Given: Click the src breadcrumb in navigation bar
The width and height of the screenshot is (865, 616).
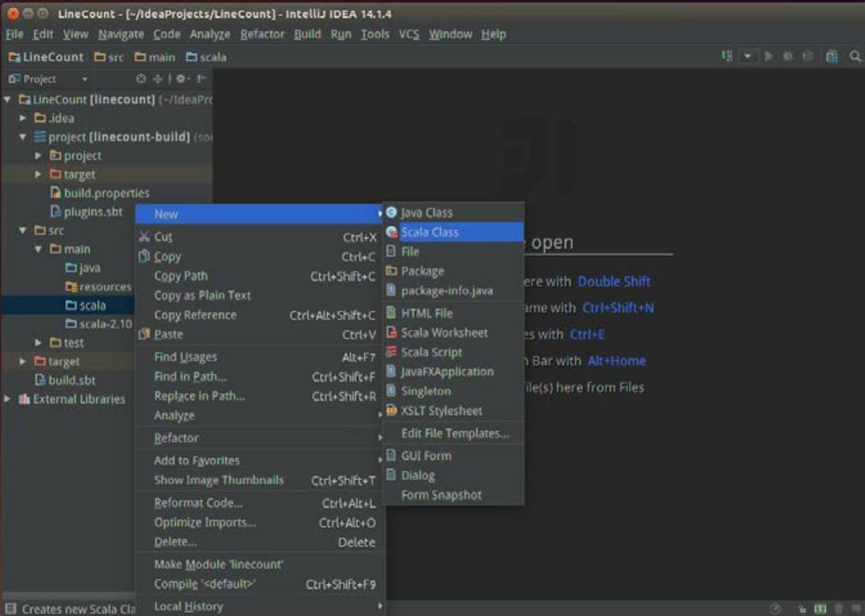Looking at the screenshot, I should tap(109, 57).
